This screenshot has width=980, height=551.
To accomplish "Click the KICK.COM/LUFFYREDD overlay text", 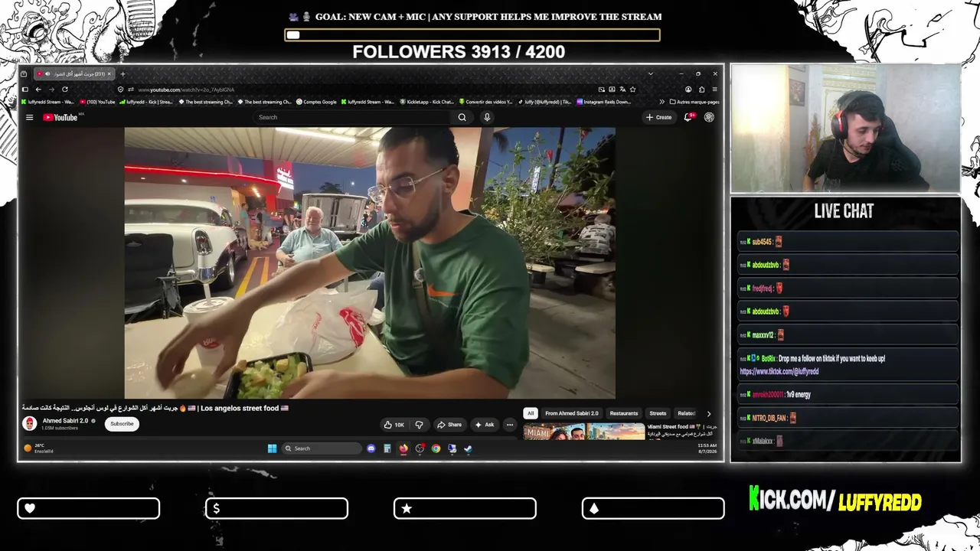I will (x=835, y=500).
